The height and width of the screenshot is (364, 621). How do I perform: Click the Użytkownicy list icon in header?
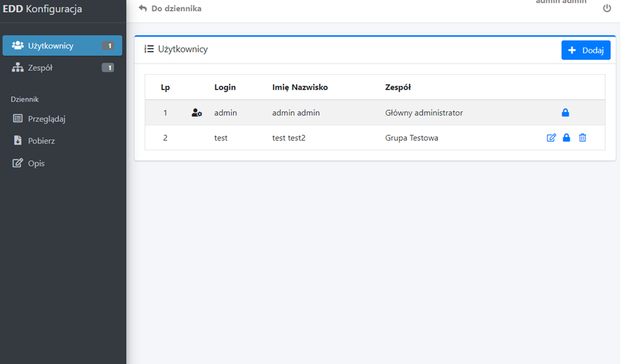[x=149, y=49]
